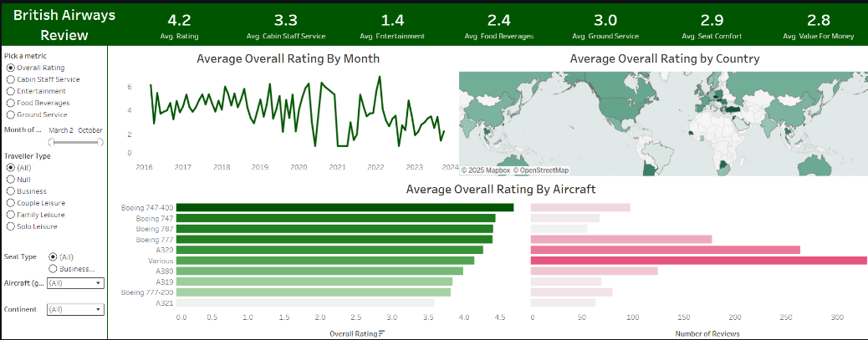Click the Boeing 747-400 reviews count bar
This screenshot has height=340, width=868.
[x=580, y=207]
